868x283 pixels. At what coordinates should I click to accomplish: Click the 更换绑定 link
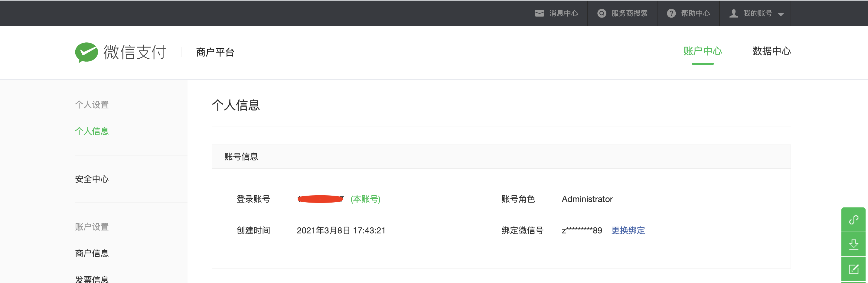click(x=628, y=230)
